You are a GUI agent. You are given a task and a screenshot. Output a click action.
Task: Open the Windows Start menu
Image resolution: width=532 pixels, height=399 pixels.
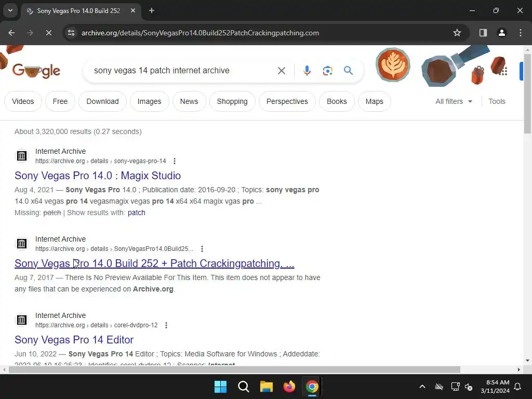[220, 387]
